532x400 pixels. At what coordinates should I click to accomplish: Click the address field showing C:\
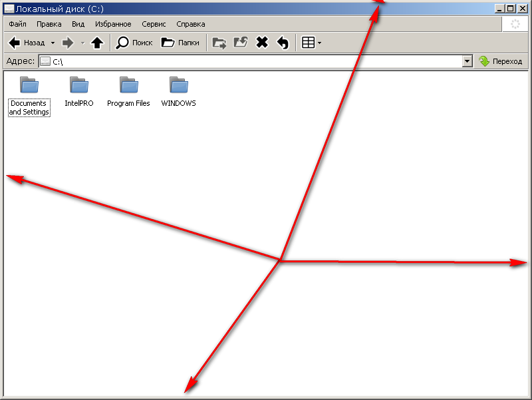253,61
